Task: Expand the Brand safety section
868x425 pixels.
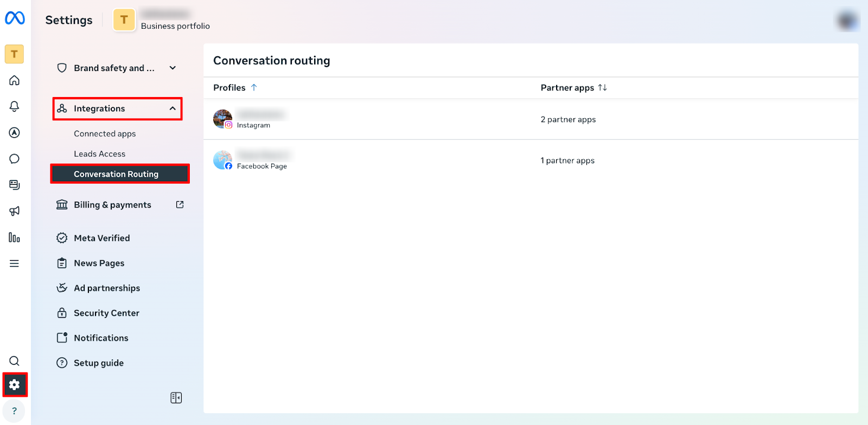Action: pyautogui.click(x=173, y=68)
